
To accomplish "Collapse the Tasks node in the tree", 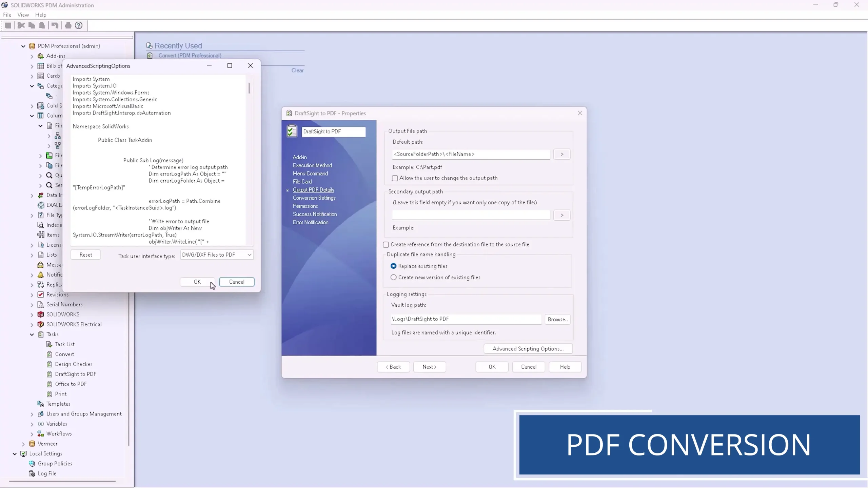I will (x=32, y=334).
